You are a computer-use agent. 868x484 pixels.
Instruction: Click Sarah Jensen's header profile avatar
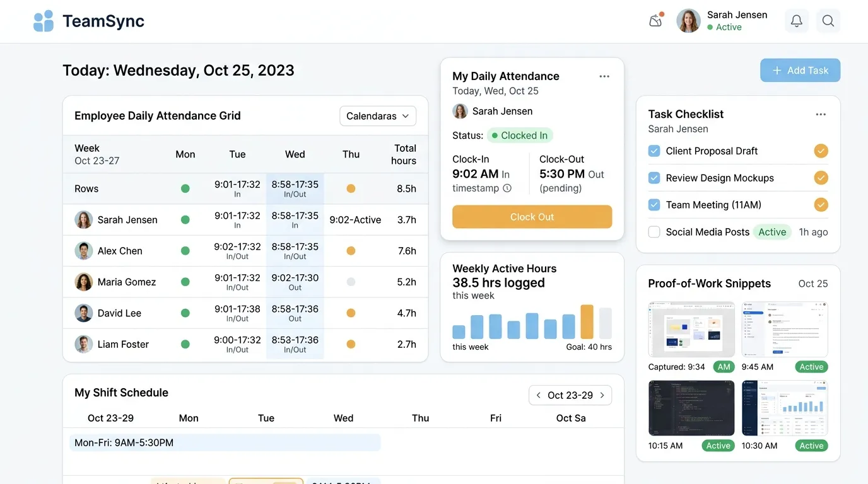point(688,21)
